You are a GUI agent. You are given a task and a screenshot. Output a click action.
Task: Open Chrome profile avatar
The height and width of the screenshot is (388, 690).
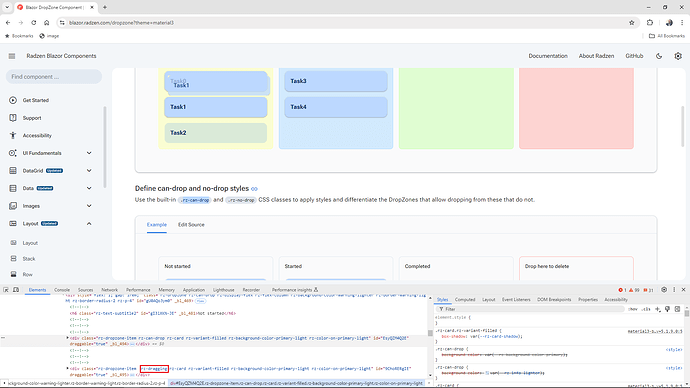(669, 22)
